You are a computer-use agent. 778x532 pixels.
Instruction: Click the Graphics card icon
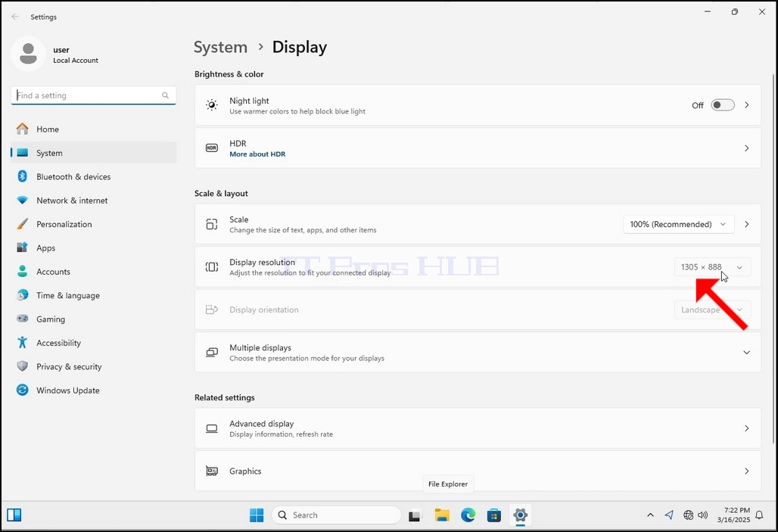coord(212,471)
